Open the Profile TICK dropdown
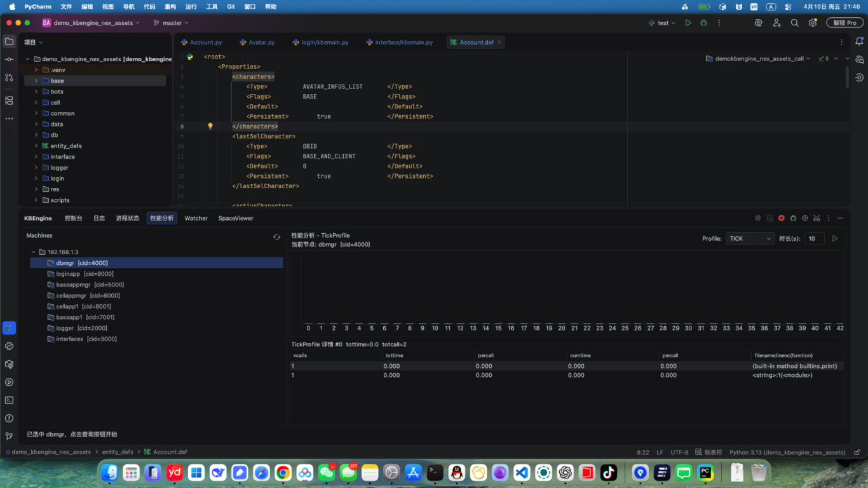Image resolution: width=868 pixels, height=488 pixels. point(750,238)
